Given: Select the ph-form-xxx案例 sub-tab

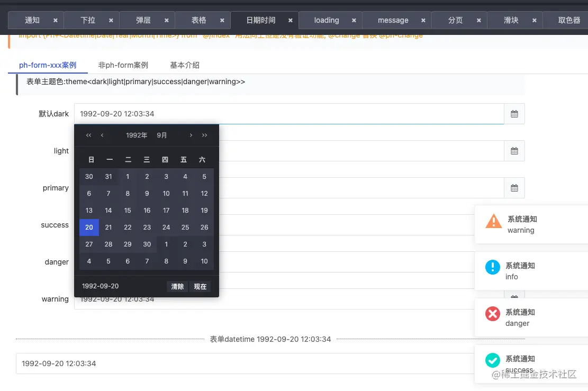Looking at the screenshot, I should click(48, 65).
